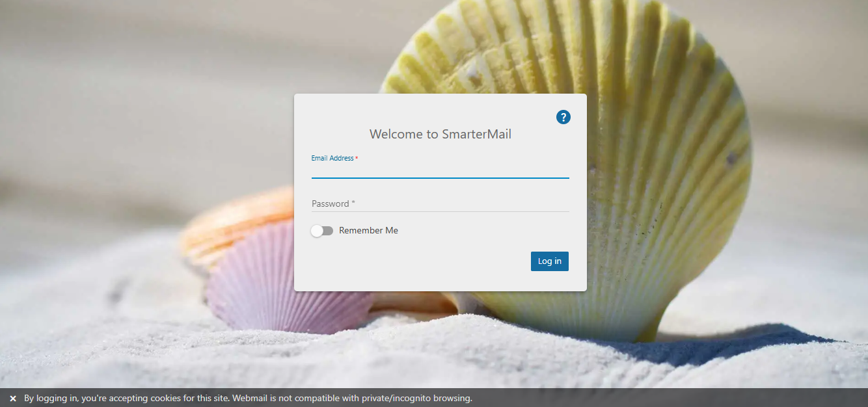Dismiss the cookie notice with the X icon
Screen dimensions: 868x407
[13, 399]
